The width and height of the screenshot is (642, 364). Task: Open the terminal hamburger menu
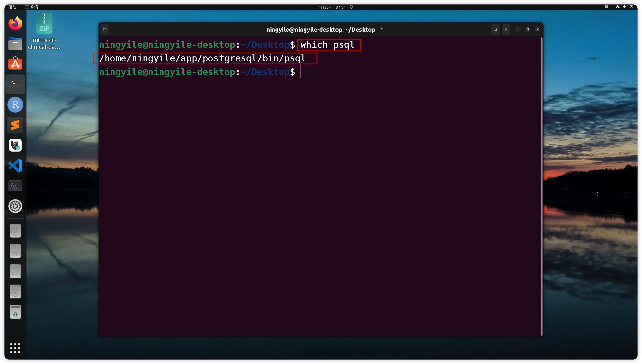coord(505,29)
